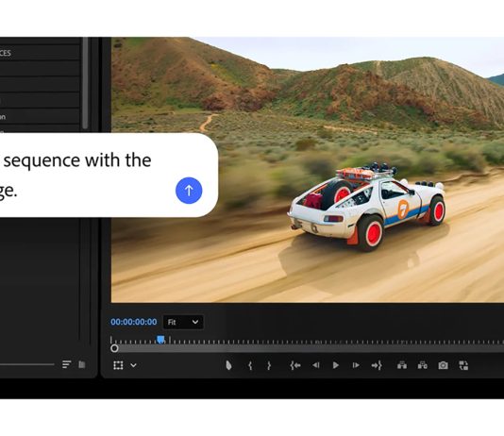The height and width of the screenshot is (436, 504).
Task: Export frame using the camera icon
Action: click(x=443, y=365)
